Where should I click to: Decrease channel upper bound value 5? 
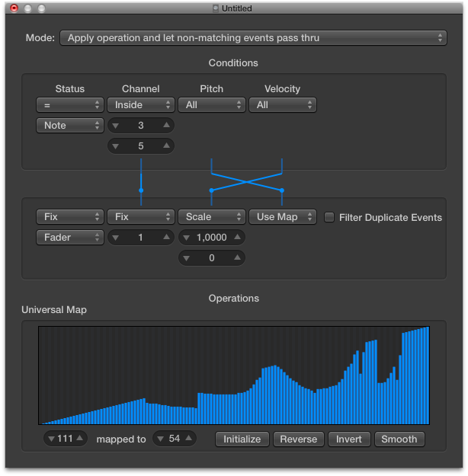(x=116, y=146)
